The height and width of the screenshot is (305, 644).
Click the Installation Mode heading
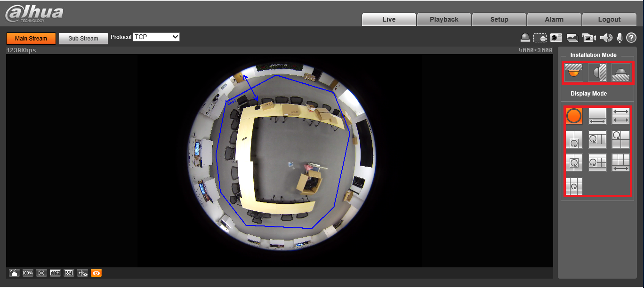(593, 55)
